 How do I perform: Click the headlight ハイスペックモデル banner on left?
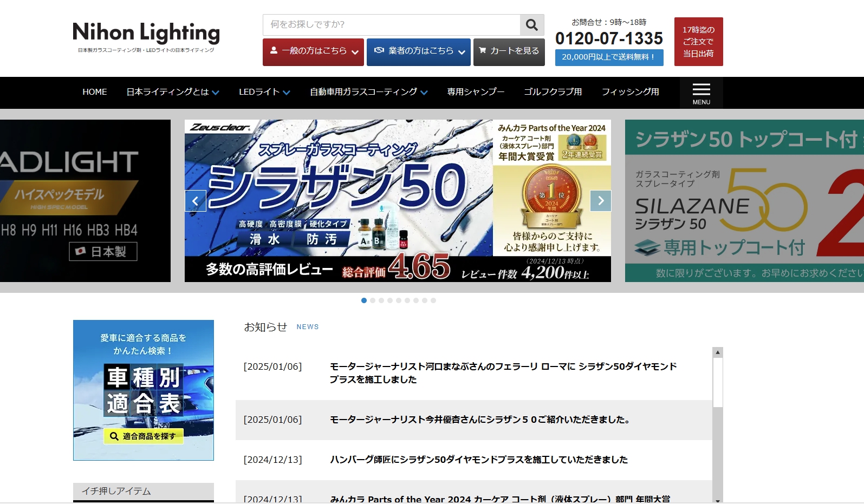(x=85, y=201)
